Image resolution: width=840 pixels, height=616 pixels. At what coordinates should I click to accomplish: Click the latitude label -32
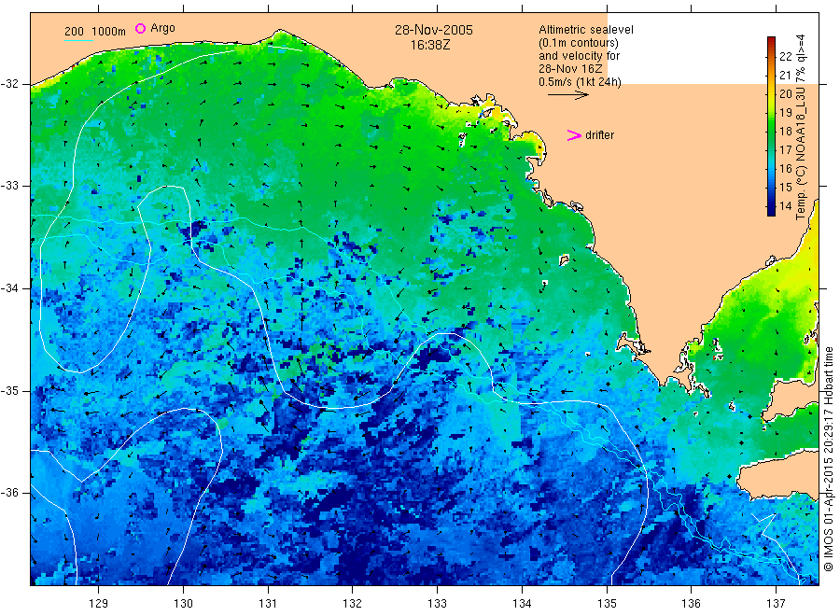click(9, 84)
